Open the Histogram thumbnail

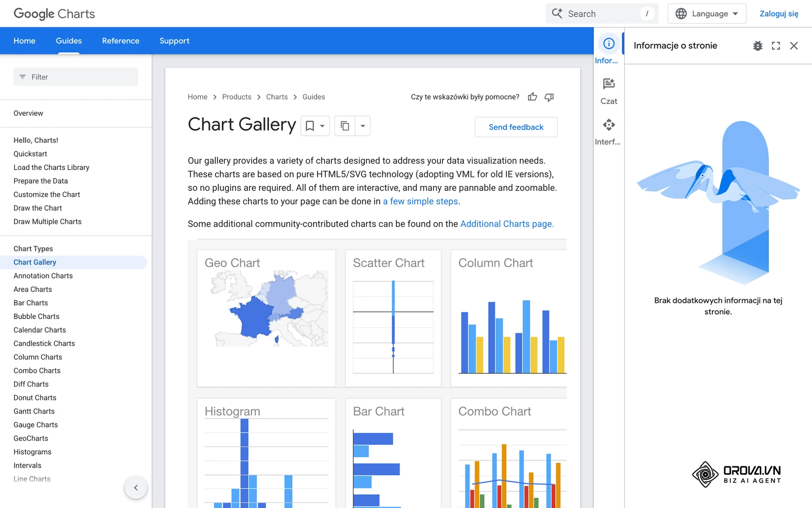pyautogui.click(x=266, y=453)
